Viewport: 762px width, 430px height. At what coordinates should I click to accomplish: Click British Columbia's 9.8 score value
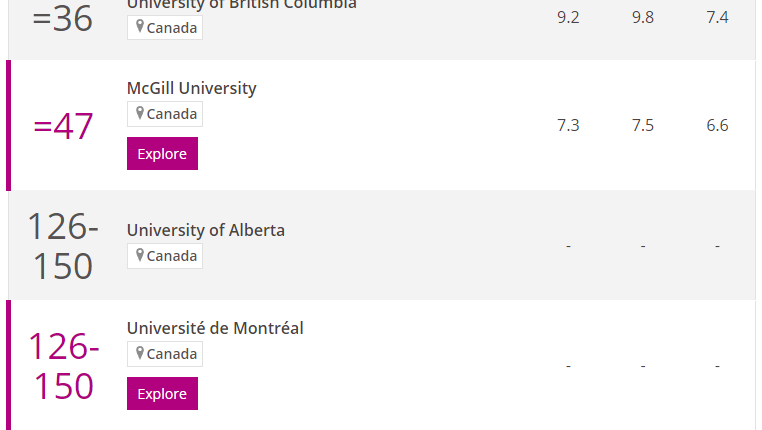tap(643, 17)
